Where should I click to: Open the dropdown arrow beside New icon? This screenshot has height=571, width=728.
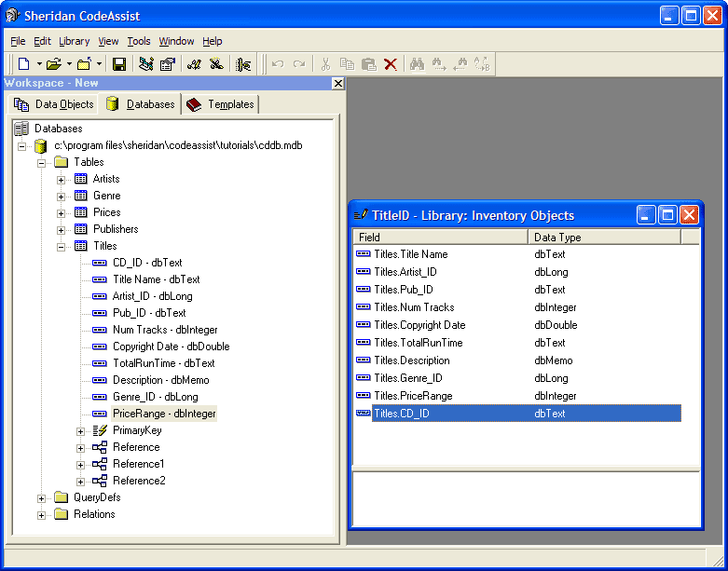tap(39, 64)
